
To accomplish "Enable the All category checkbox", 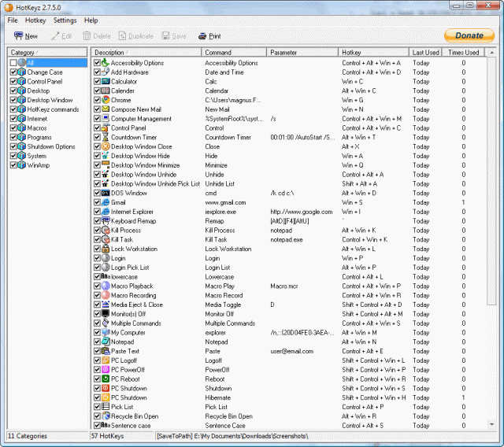I will pyautogui.click(x=13, y=63).
